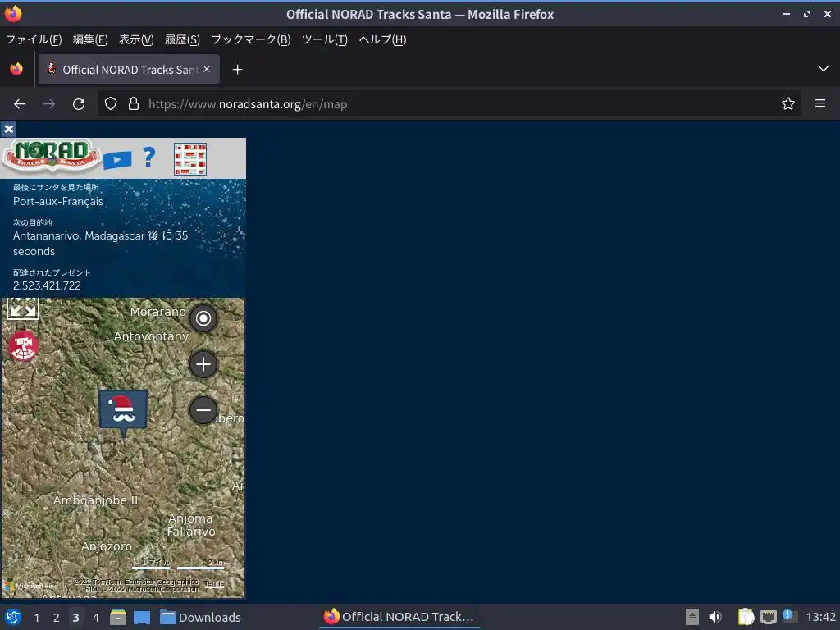
Task: Zoom in on the map
Action: 203,364
